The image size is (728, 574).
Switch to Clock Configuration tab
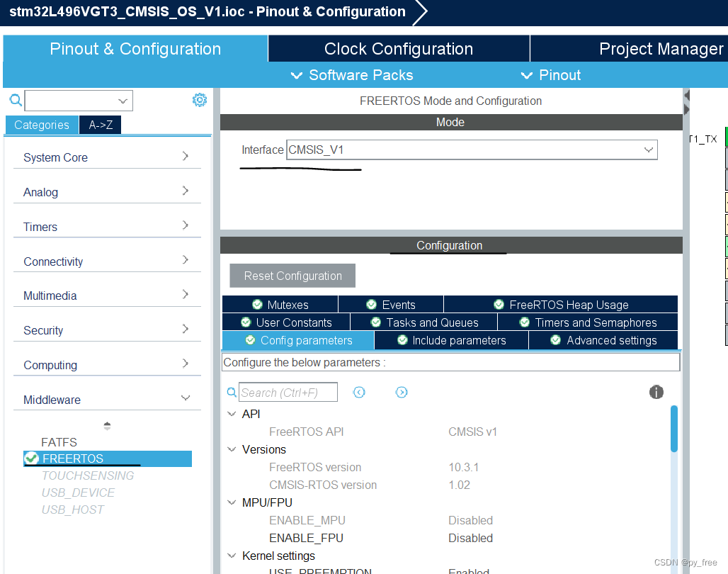point(399,49)
